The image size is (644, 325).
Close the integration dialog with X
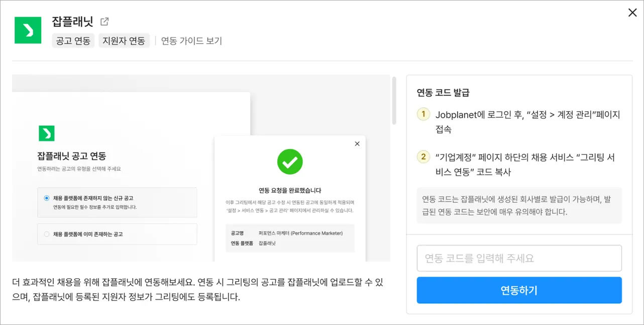click(632, 13)
